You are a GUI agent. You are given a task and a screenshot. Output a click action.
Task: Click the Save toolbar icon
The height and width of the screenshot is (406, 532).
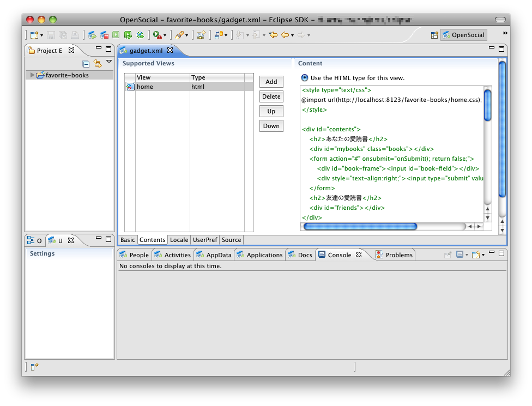point(51,35)
